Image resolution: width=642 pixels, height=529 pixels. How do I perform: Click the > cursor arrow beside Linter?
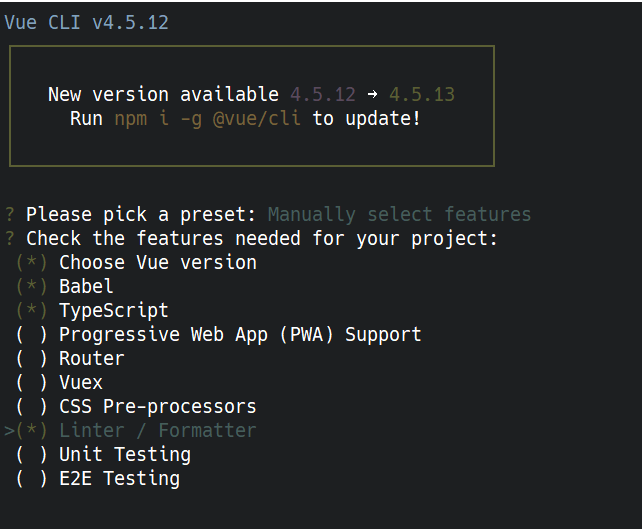click(9, 431)
